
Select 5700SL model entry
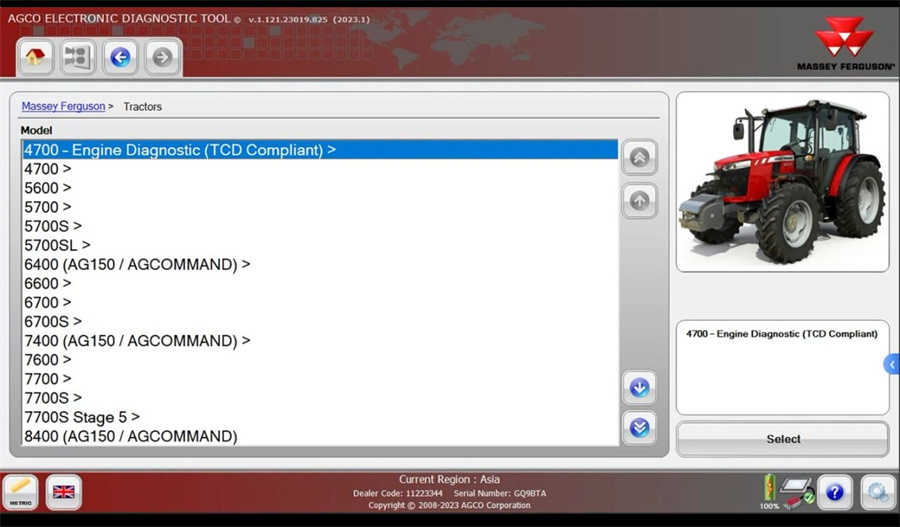pos(57,245)
